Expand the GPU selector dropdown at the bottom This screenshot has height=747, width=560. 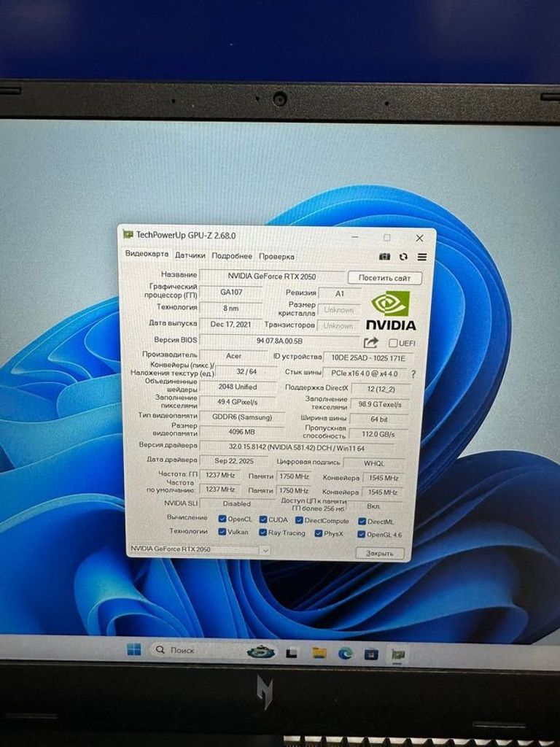(x=265, y=550)
